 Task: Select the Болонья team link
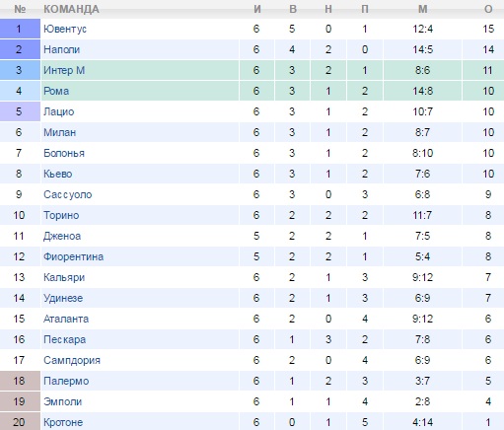[x=64, y=153]
